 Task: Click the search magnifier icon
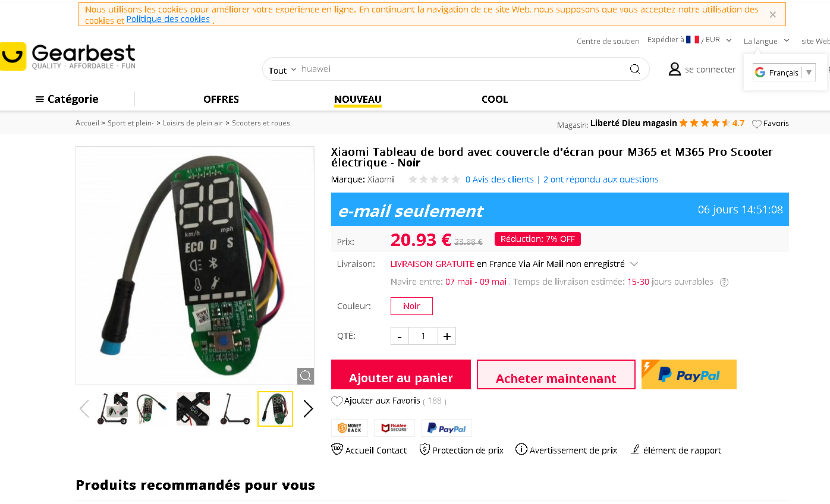pyautogui.click(x=634, y=69)
